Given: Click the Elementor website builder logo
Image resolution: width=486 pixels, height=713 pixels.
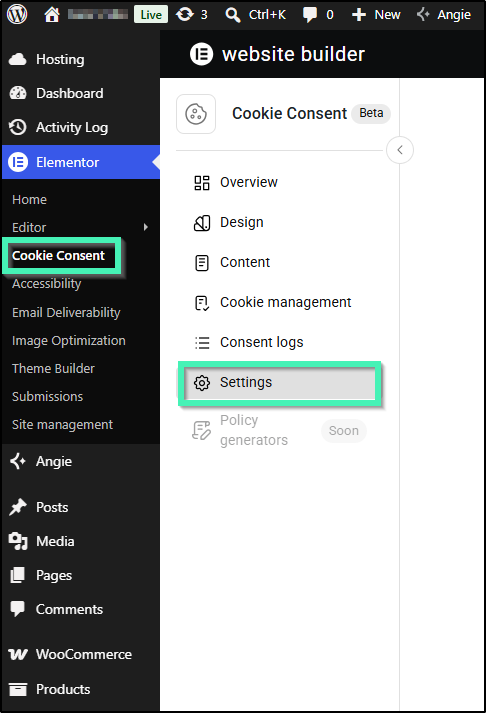Looking at the screenshot, I should coord(201,54).
